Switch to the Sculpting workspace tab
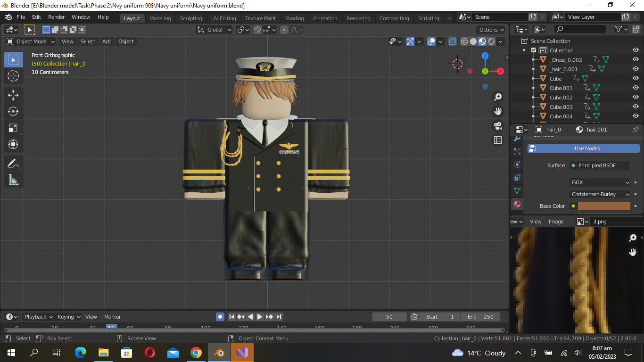The height and width of the screenshot is (362, 644). 191,18
